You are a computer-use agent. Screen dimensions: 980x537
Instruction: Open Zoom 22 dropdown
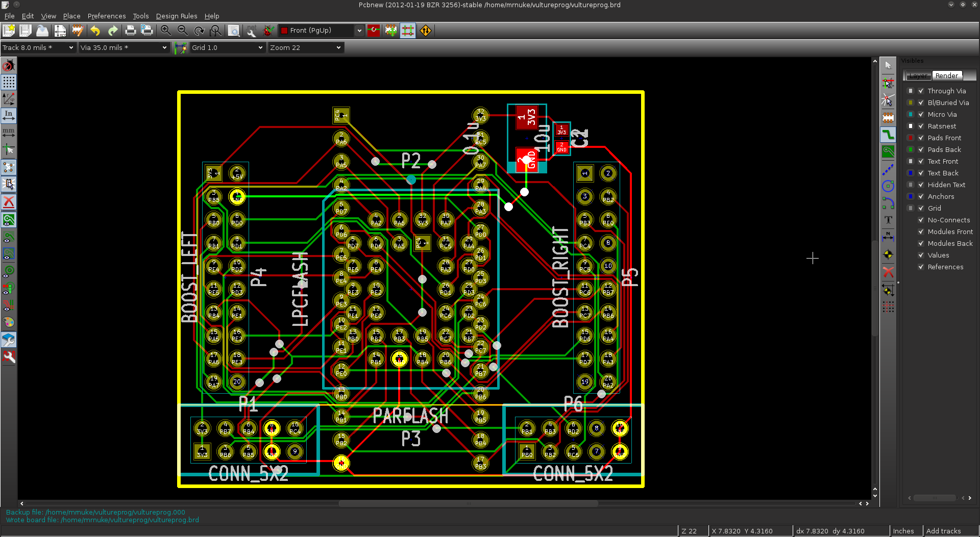click(x=306, y=47)
